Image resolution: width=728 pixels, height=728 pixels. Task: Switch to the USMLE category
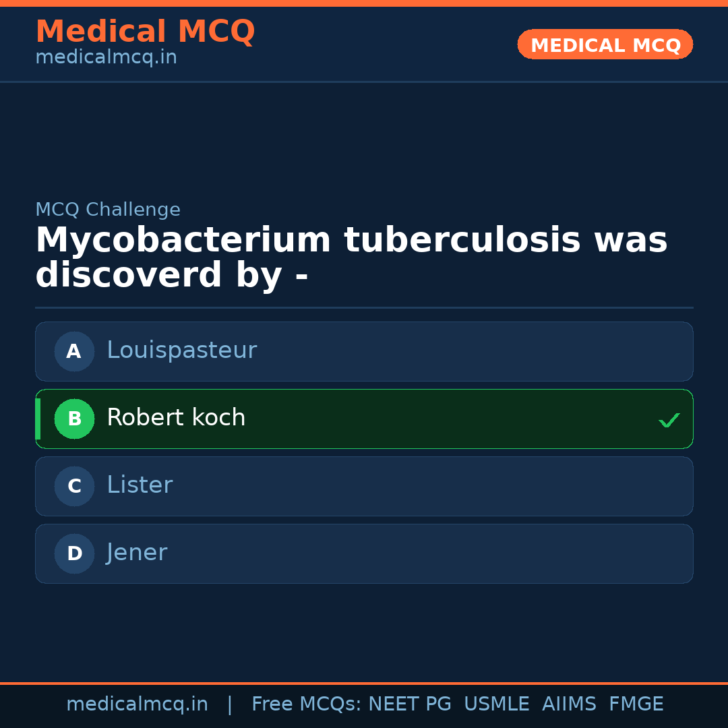coord(497,703)
